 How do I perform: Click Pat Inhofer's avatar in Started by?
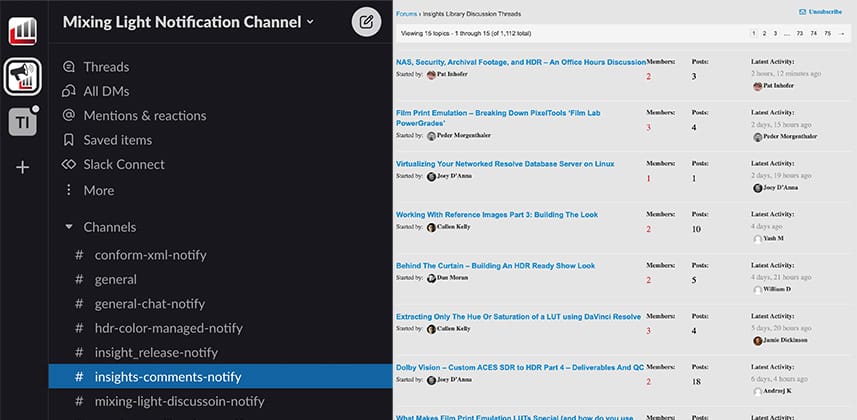point(431,75)
